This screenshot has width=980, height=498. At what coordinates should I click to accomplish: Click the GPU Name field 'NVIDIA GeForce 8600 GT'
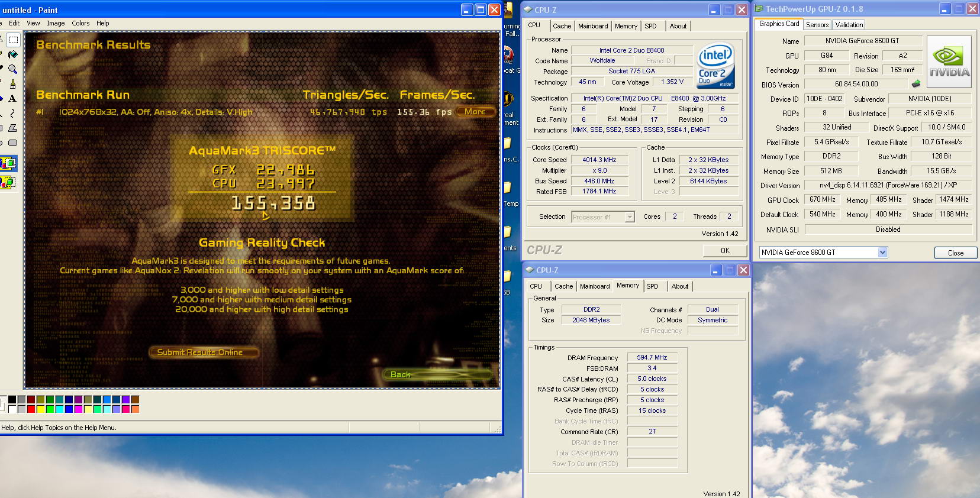pyautogui.click(x=862, y=41)
